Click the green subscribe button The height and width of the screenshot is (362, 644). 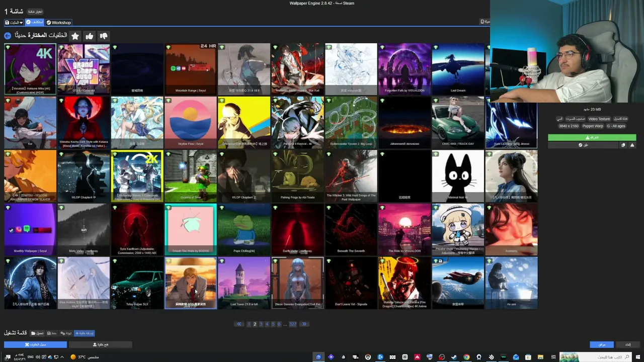[x=592, y=137]
